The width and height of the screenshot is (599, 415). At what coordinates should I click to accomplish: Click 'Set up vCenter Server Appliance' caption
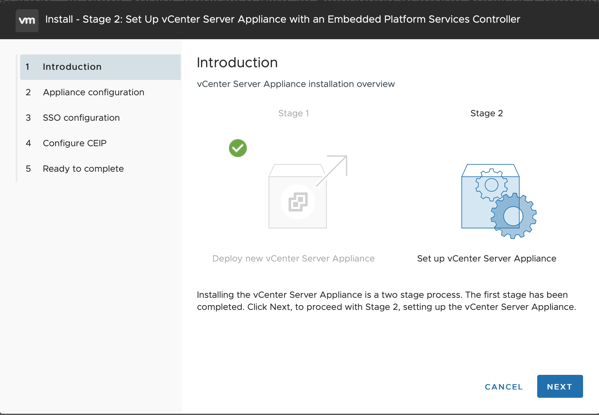(486, 258)
